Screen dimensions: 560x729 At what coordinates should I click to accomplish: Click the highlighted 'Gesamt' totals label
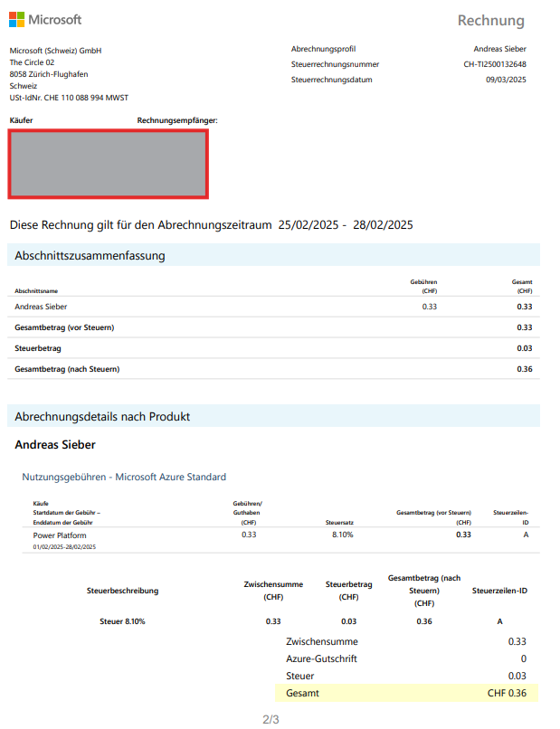(x=302, y=693)
